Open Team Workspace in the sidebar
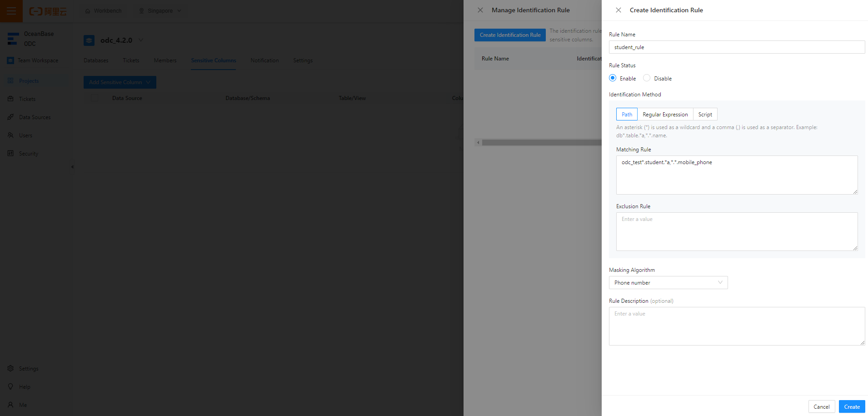 (38, 60)
